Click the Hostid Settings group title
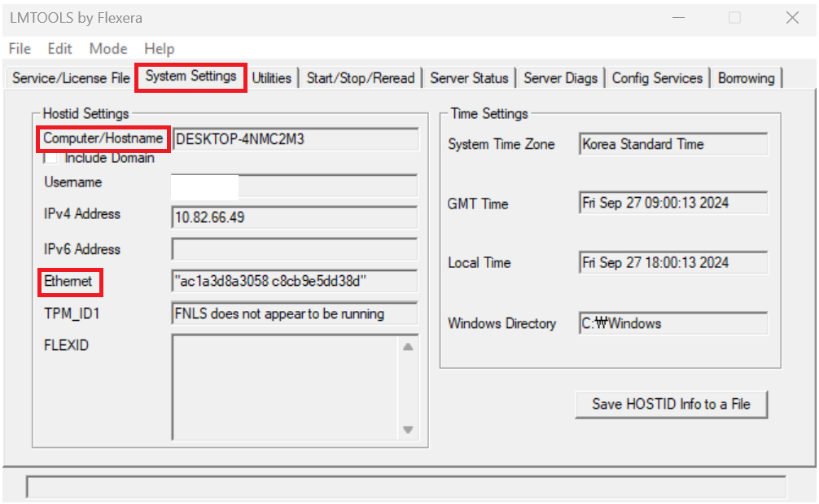 85,114
